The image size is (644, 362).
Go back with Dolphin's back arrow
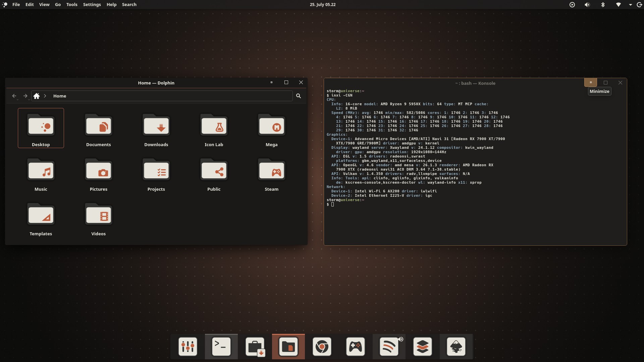click(x=14, y=96)
